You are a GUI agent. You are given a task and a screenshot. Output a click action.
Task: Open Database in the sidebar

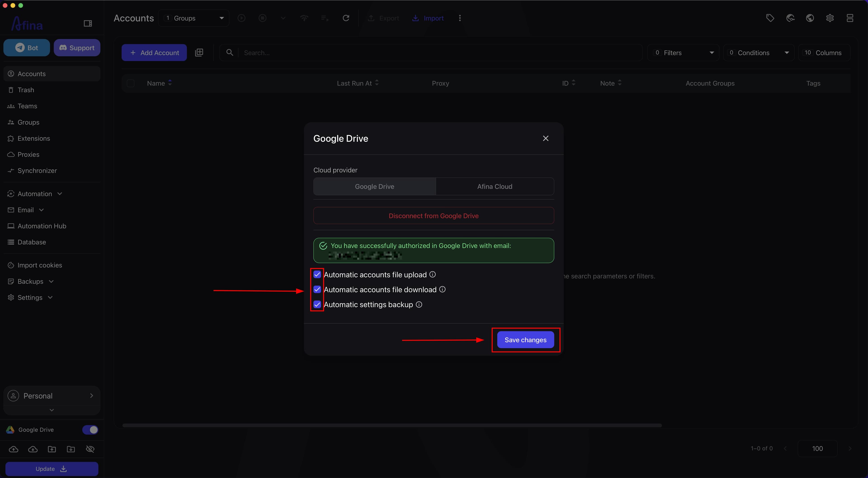click(x=52, y=242)
